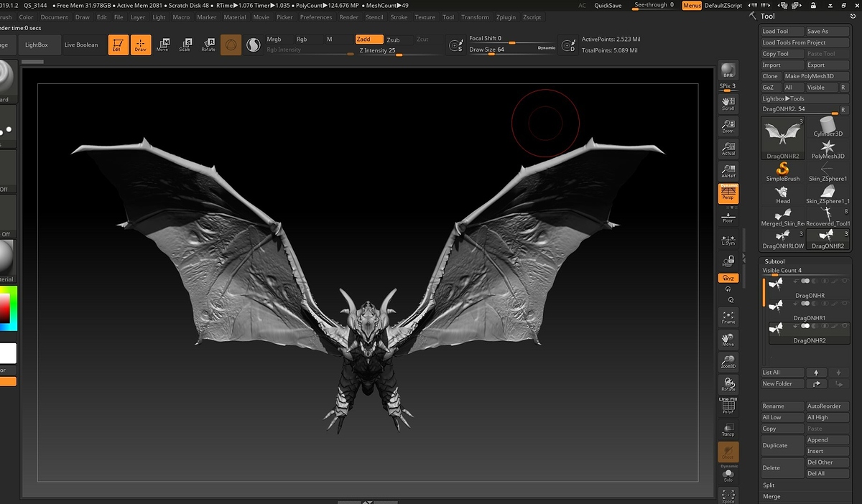Activate the Edit mode button
This screenshot has height=504, width=862.
coord(119,45)
